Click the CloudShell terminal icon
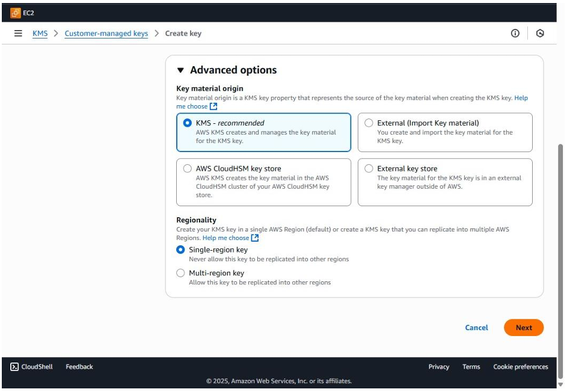The height and width of the screenshot is (392, 567). pos(14,367)
